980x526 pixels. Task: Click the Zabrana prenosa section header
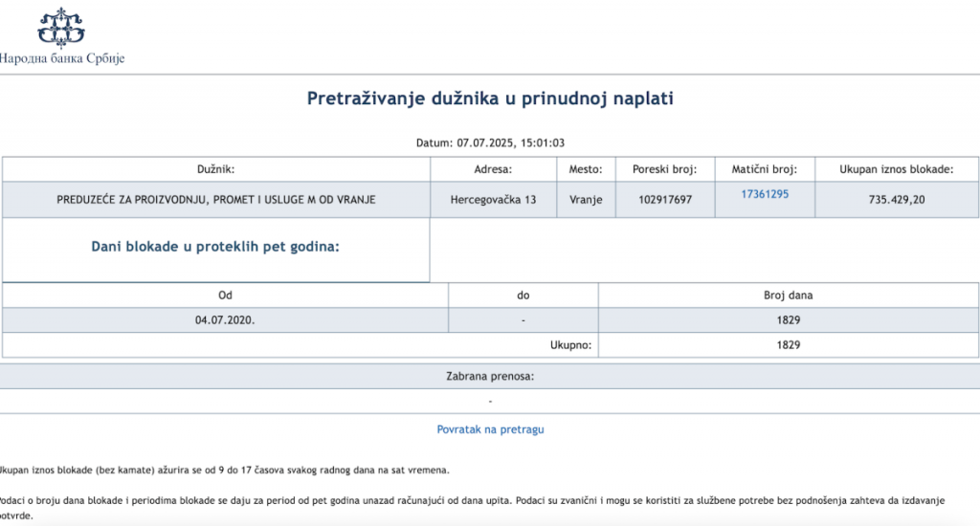(490, 377)
